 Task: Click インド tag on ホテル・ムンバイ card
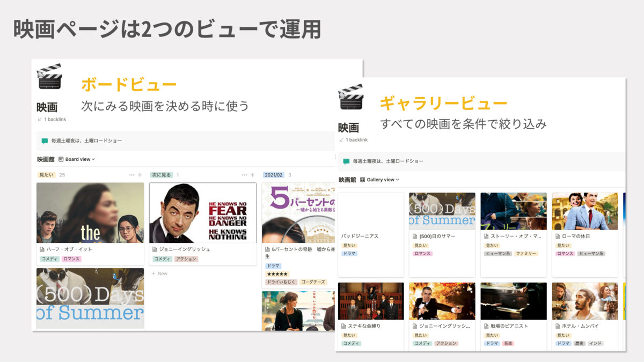[x=595, y=343]
